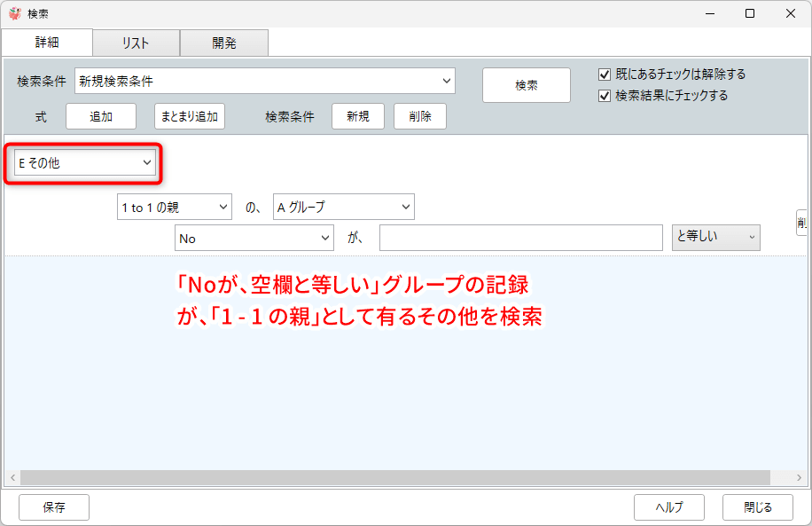The image size is (812, 526).
Task: Open the 開発 tab
Action: coord(223,43)
